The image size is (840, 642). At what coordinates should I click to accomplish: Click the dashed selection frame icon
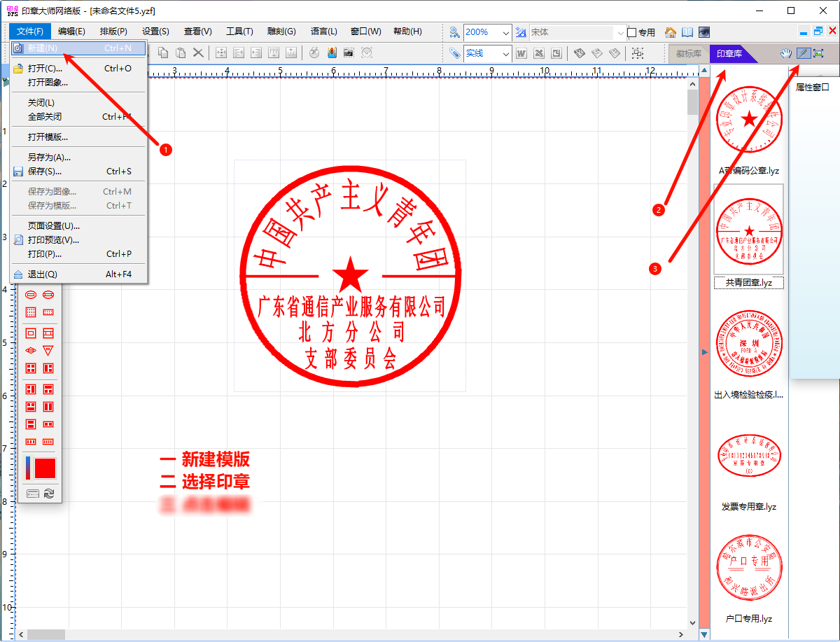[x=637, y=53]
